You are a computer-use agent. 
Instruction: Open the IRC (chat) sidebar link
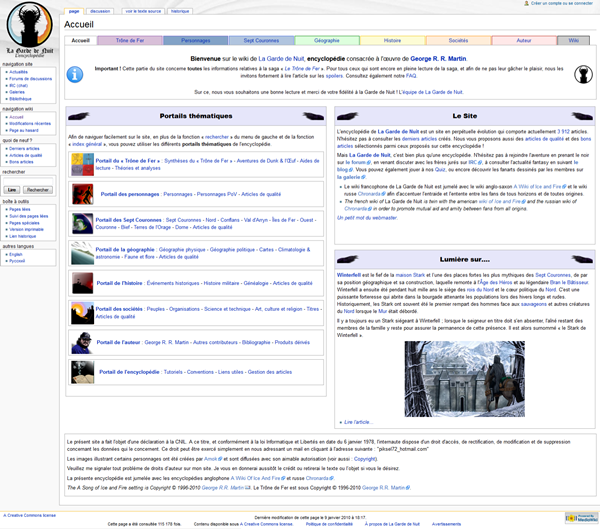(18, 86)
